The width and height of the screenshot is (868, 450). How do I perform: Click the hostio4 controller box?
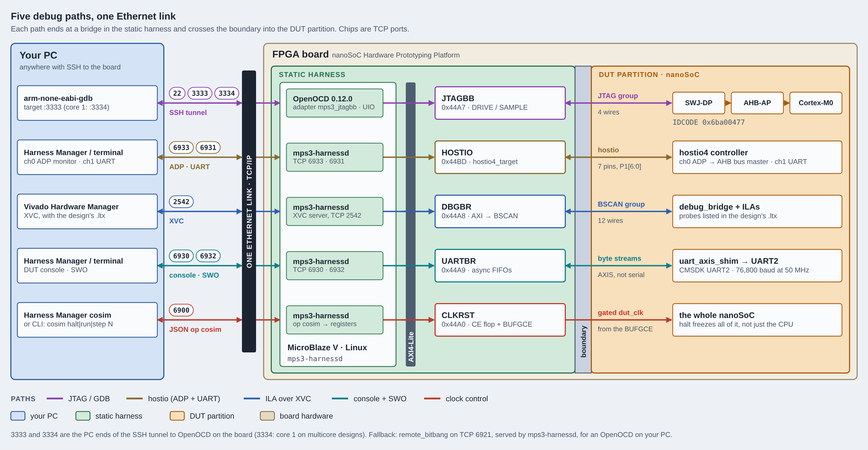point(757,157)
